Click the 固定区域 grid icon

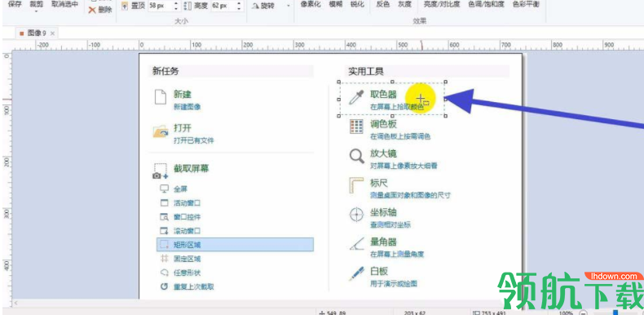[x=165, y=259]
